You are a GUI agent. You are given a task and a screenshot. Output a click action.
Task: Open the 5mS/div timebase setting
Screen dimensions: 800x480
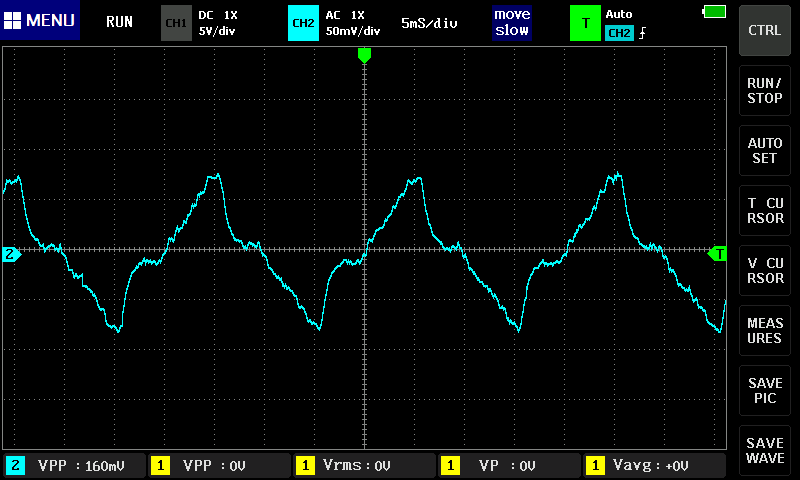[x=429, y=22]
